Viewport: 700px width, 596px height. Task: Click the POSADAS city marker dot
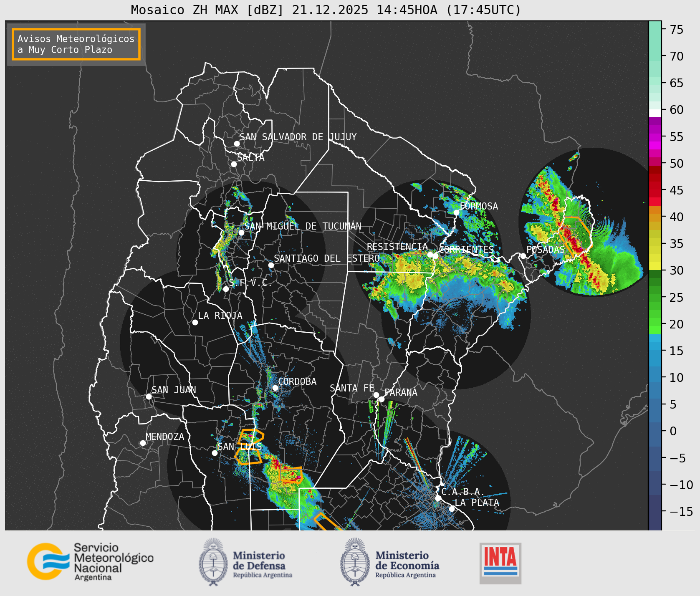coord(523,256)
